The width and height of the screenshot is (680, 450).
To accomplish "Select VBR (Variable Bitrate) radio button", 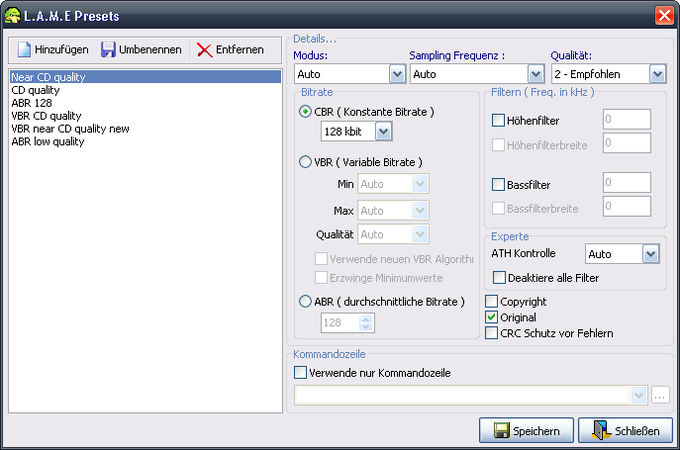I will coord(305,162).
